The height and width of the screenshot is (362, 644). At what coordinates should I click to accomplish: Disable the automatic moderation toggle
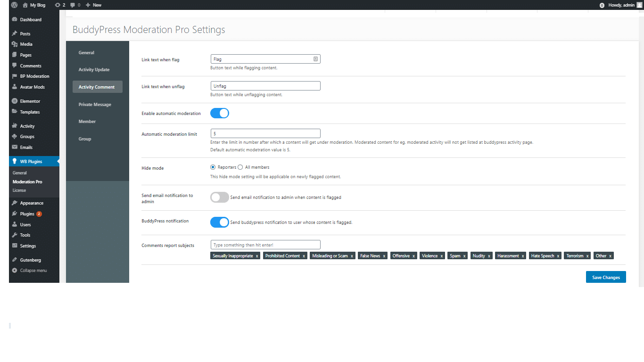[219, 113]
